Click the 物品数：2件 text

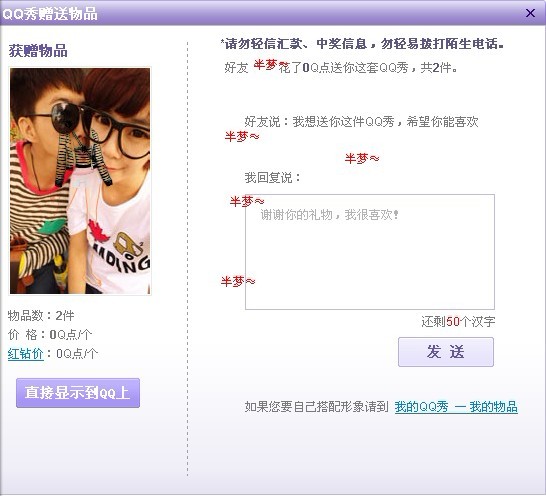pyautogui.click(x=41, y=316)
